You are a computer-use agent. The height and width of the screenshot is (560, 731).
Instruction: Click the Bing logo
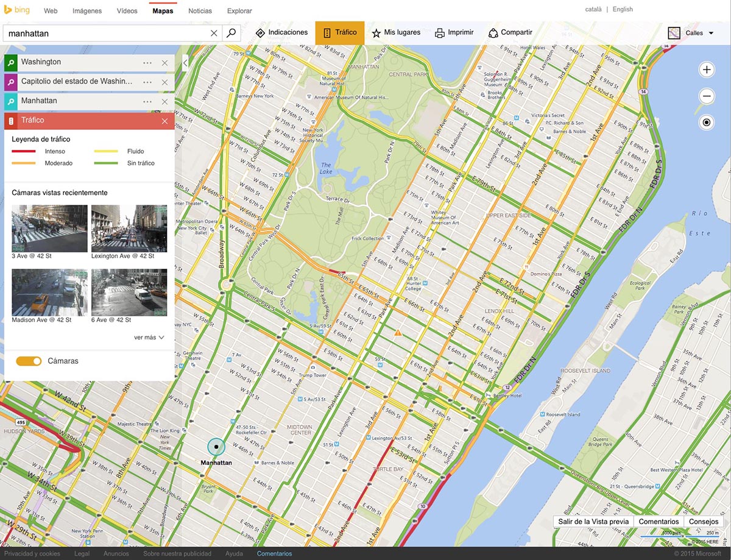pos(17,10)
